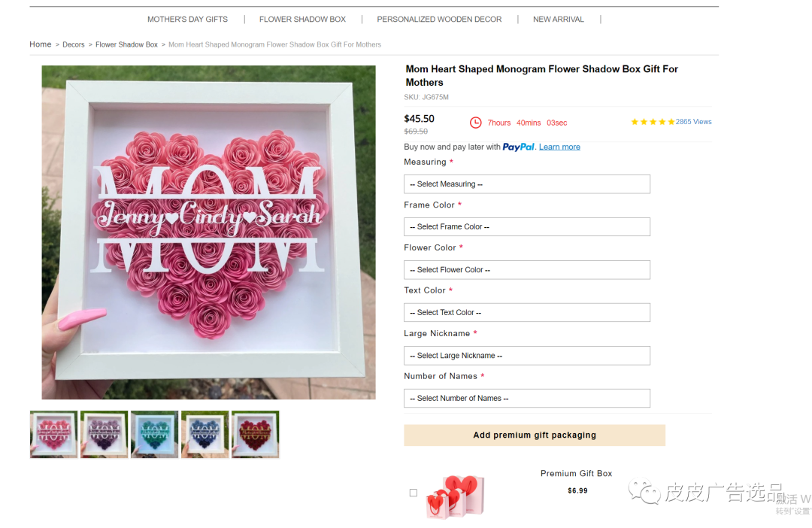Open Personalized Wooden Decor menu
Image resolution: width=812 pixels, height=528 pixels.
[x=439, y=20]
